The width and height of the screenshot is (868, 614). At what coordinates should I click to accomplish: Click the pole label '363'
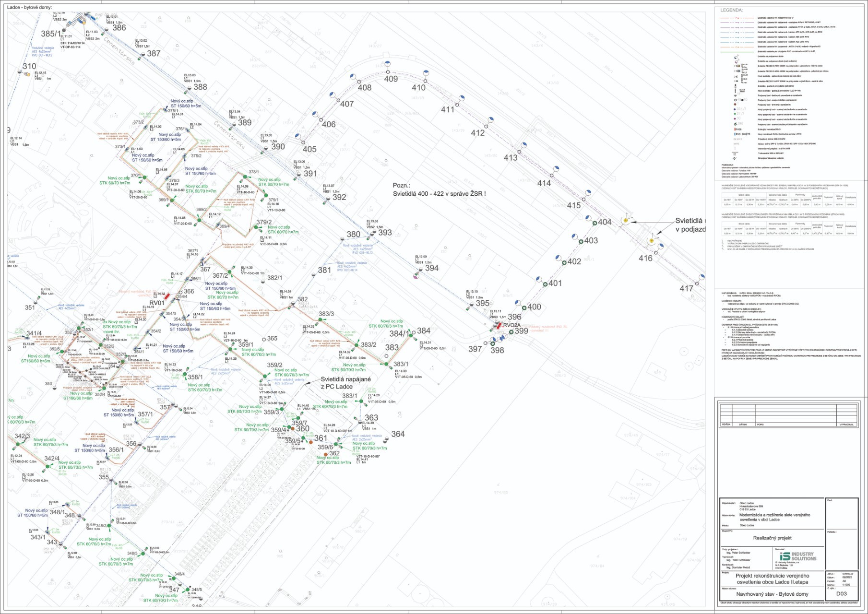[371, 418]
